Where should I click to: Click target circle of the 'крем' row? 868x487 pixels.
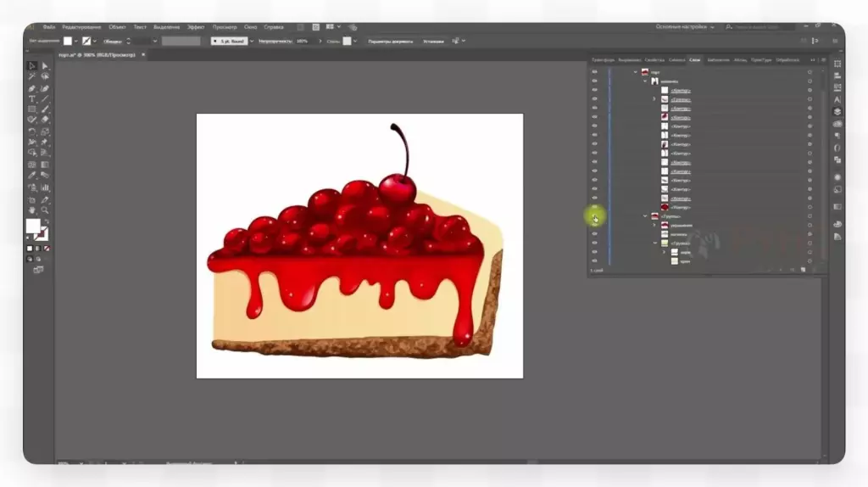[x=810, y=261]
